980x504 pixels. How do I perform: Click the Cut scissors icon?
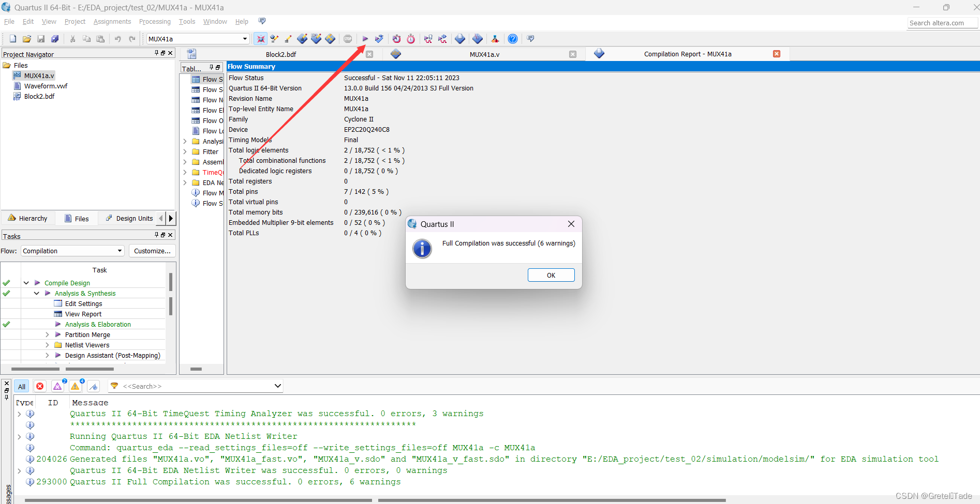click(73, 39)
